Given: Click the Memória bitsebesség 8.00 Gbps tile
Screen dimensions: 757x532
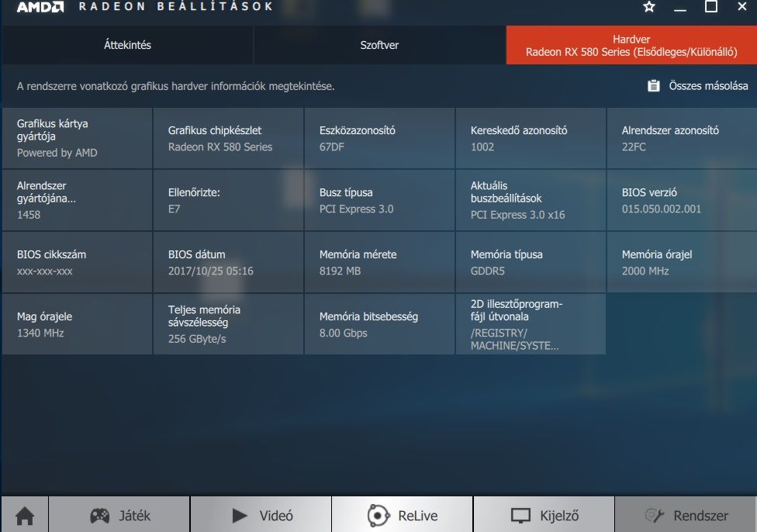Looking at the screenshot, I should 379,324.
